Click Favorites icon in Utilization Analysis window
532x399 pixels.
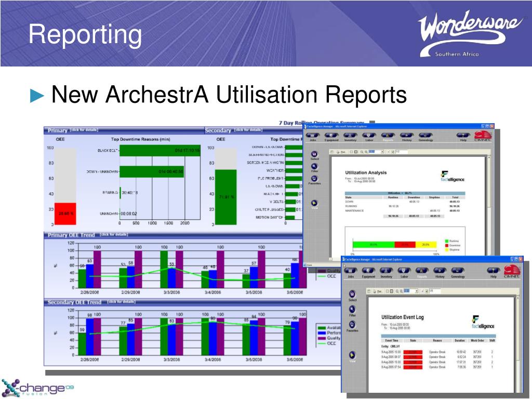[314, 179]
